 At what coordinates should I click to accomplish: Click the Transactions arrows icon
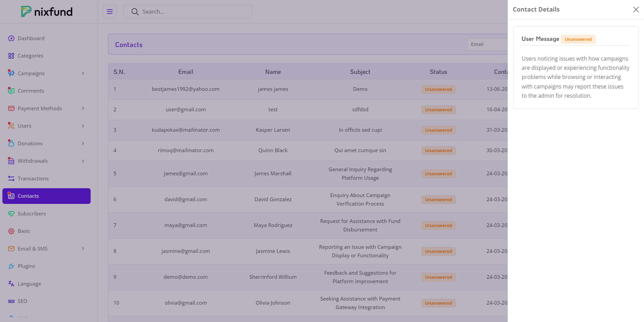[11, 179]
